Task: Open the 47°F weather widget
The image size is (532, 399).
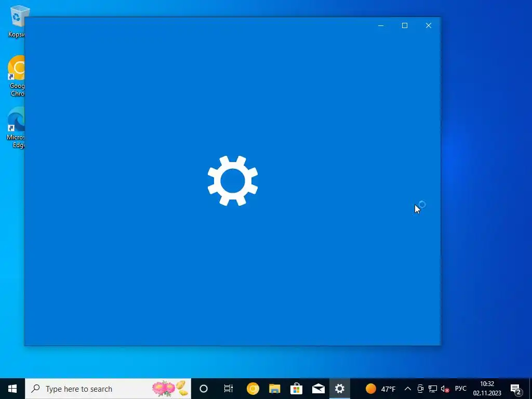Action: tap(380, 389)
